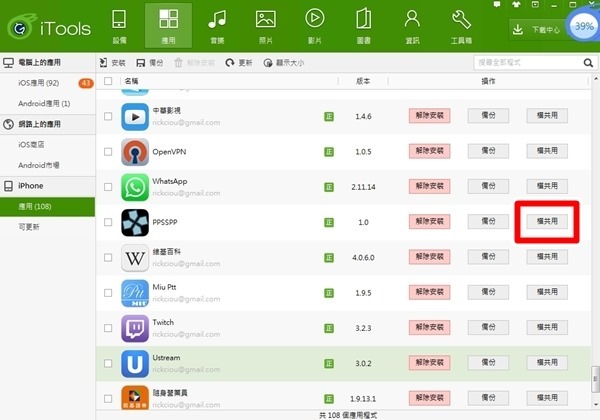Open the 應用 (Apps) tab icon

(x=168, y=26)
